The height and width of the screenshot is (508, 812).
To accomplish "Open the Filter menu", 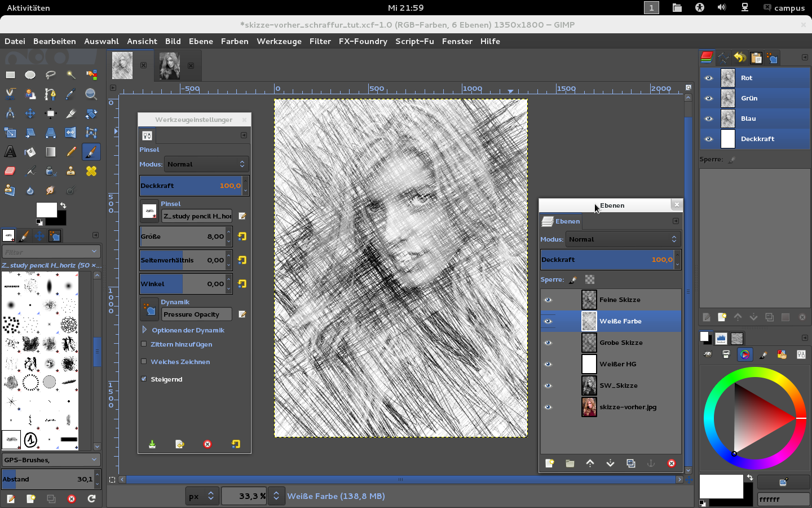I will click(x=320, y=41).
